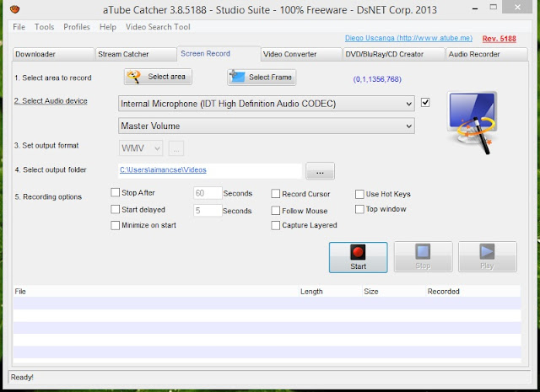Maximize the aTube Catcher window
The image size is (540, 392).
tap(493, 8)
